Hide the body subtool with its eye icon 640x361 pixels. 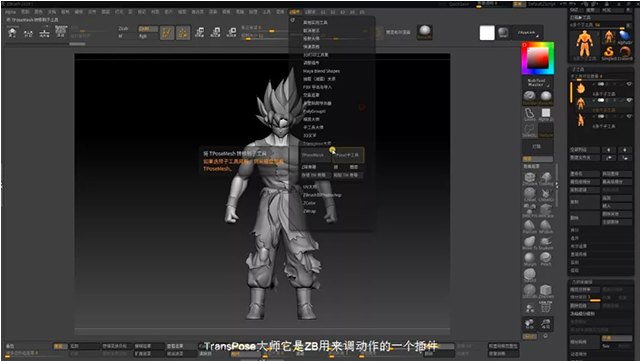[629, 100]
